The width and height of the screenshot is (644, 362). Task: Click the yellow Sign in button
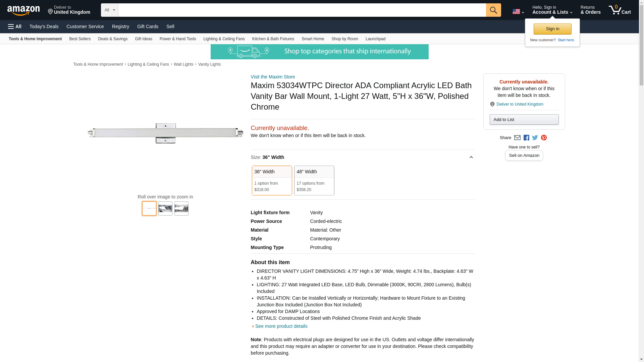[552, 29]
